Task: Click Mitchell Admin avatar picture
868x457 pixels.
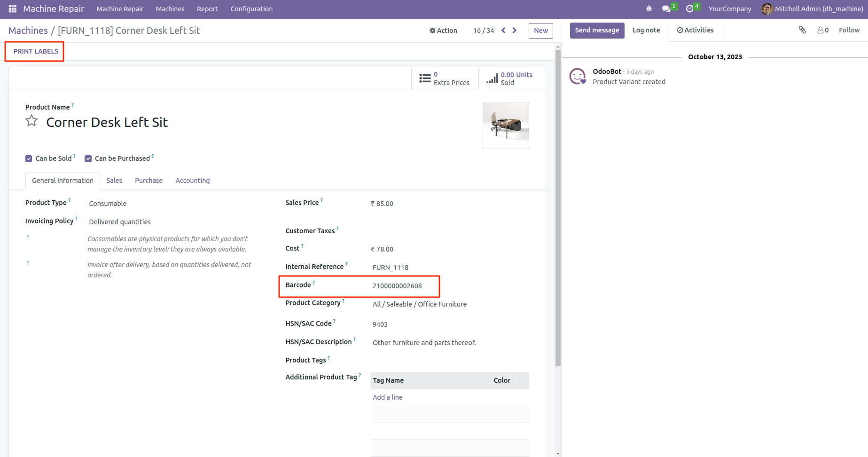Action: tap(767, 9)
